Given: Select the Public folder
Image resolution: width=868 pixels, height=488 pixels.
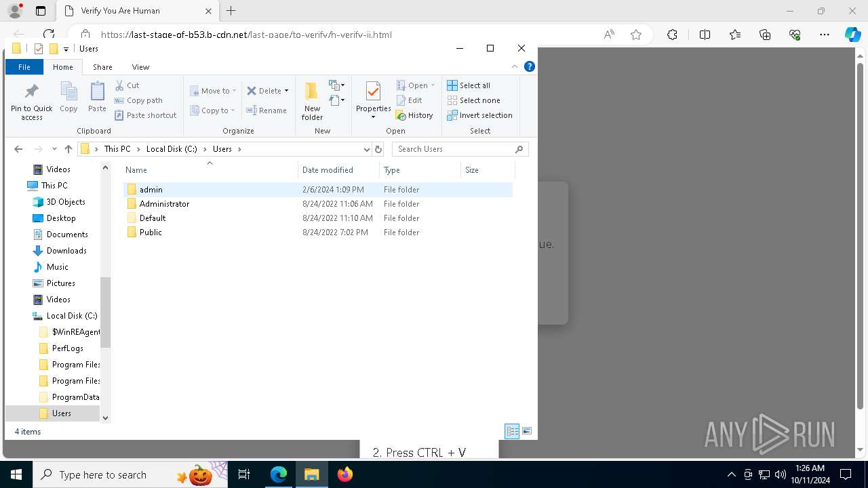Looking at the screenshot, I should 317,232.
